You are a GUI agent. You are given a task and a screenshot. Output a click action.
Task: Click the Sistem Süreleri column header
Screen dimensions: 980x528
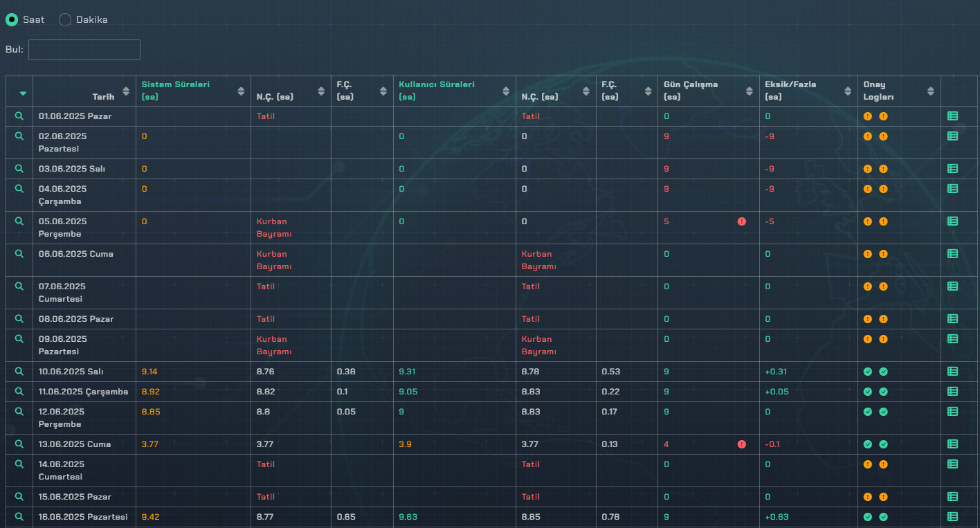pos(176,91)
